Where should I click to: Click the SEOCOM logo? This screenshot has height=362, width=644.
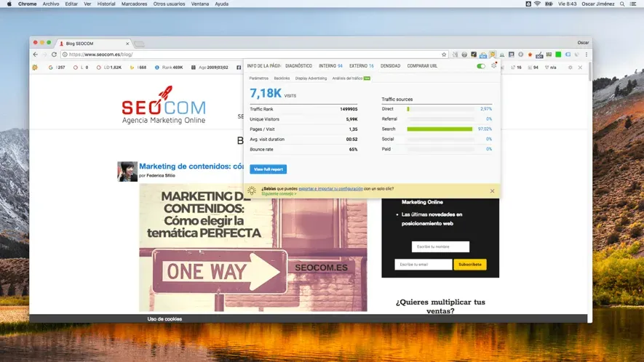point(164,105)
